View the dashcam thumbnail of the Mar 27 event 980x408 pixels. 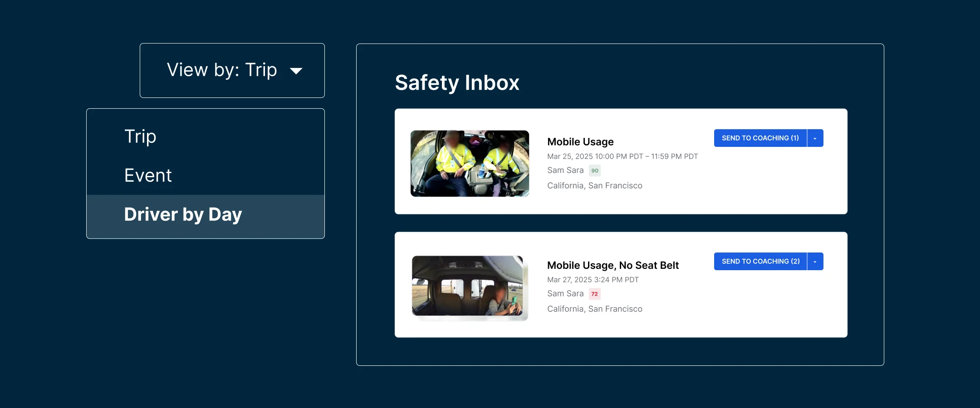[x=470, y=287]
